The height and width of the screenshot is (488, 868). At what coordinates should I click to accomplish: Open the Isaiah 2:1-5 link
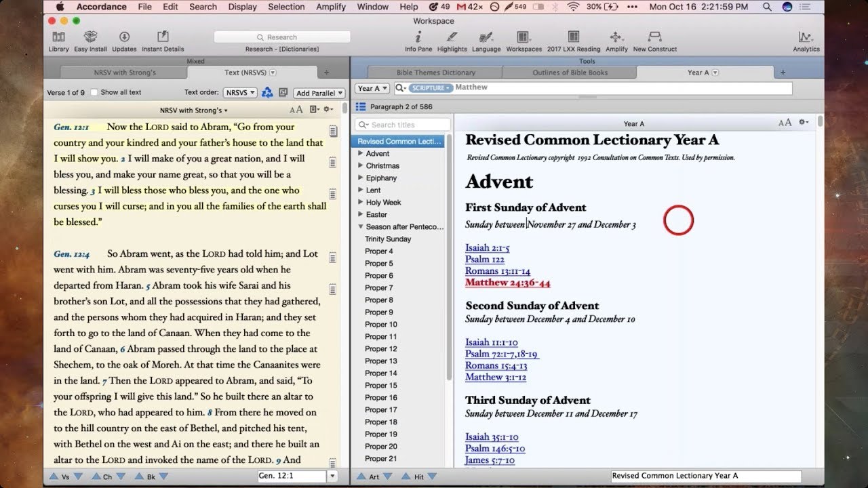coord(487,247)
